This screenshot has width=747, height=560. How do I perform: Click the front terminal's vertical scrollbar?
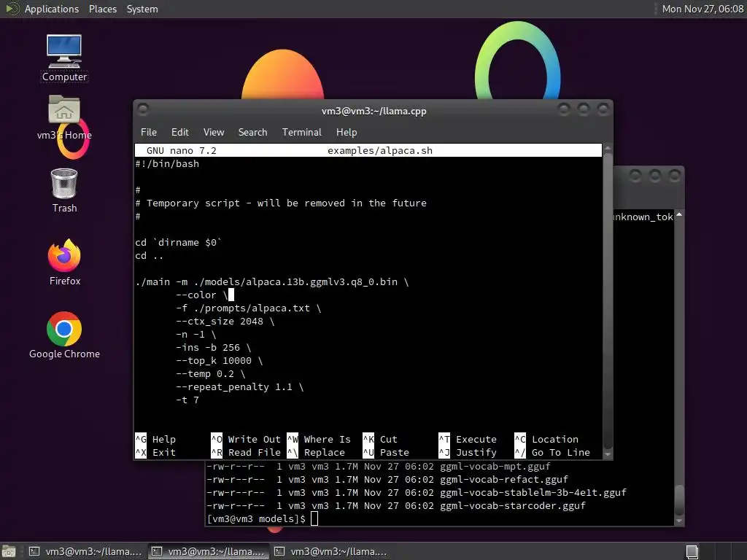608,301
